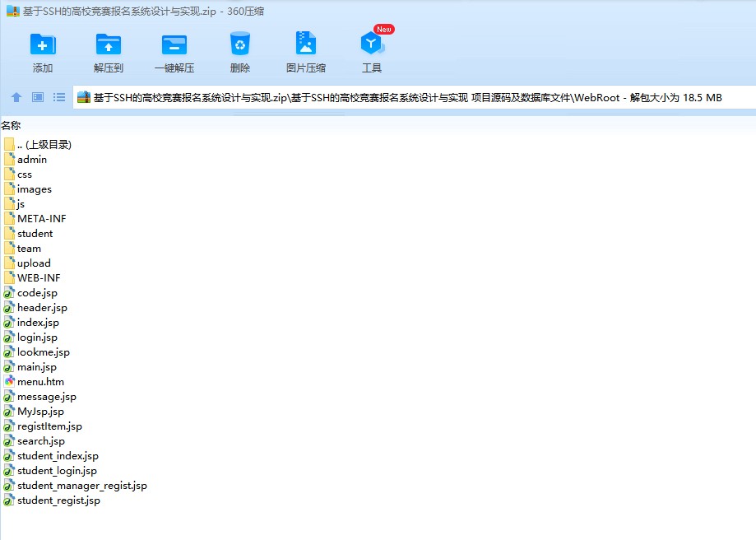Select the WEB-INF folder icon
756x540 pixels.
pos(9,278)
